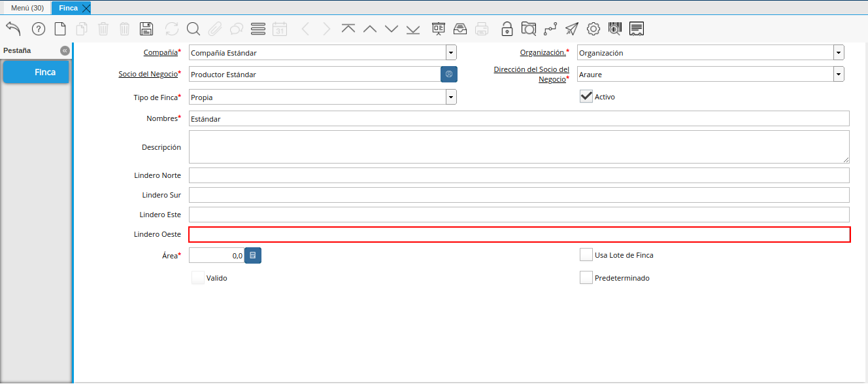Open the process gear icon
The image size is (868, 384).
point(593,29)
